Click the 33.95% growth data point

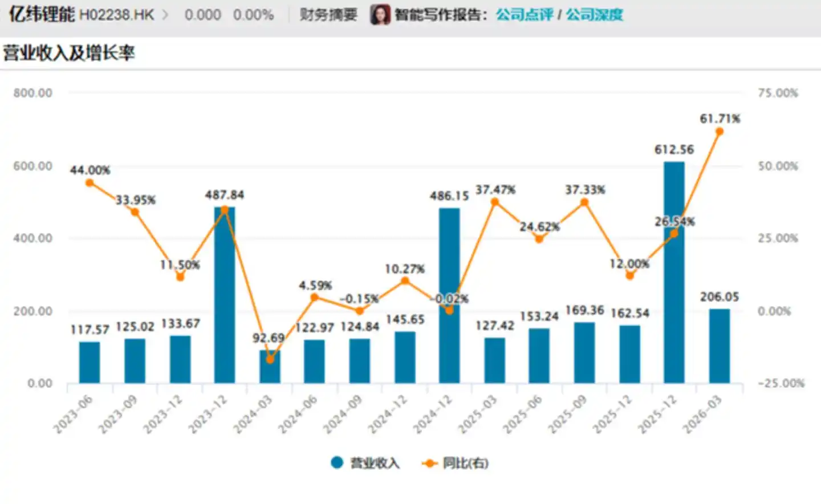tap(135, 212)
